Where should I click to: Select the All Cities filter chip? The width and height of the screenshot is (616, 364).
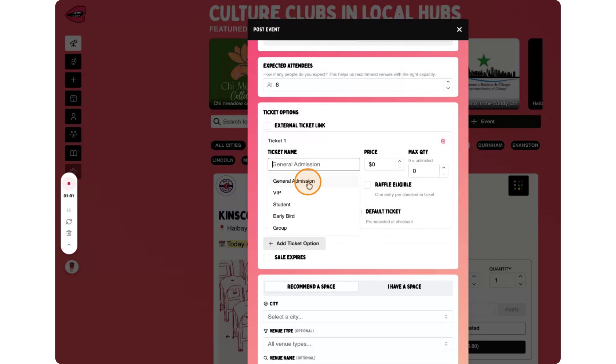pyautogui.click(x=228, y=145)
